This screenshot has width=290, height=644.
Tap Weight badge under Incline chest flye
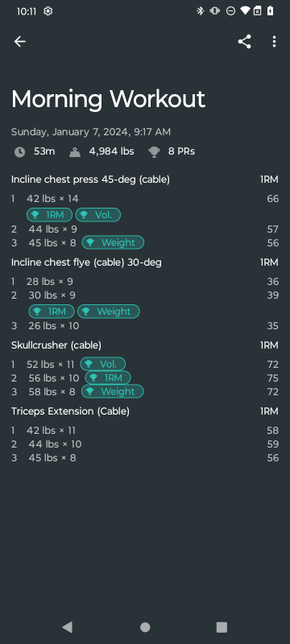click(x=109, y=312)
